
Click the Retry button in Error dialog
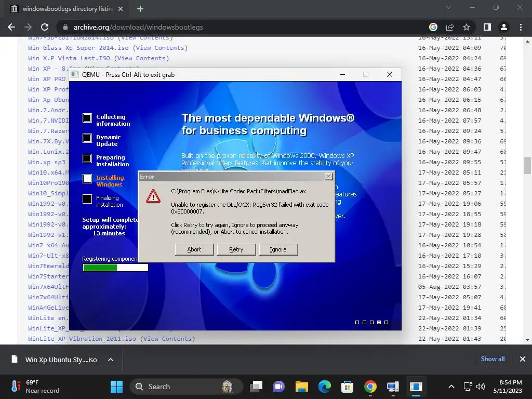pos(236,249)
